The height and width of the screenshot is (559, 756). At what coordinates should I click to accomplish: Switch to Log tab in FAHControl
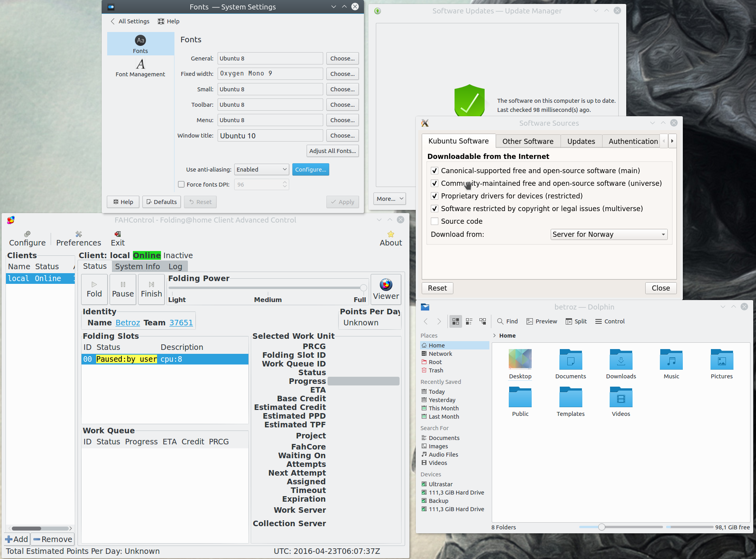(x=175, y=266)
